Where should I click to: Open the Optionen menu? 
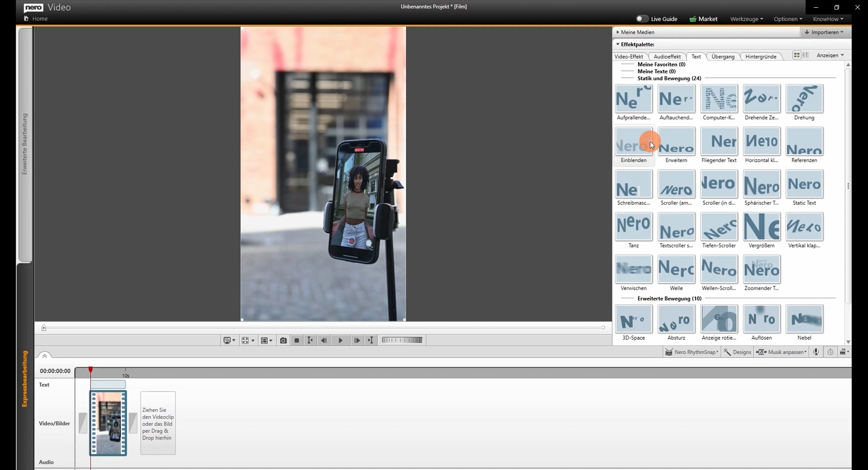point(788,19)
